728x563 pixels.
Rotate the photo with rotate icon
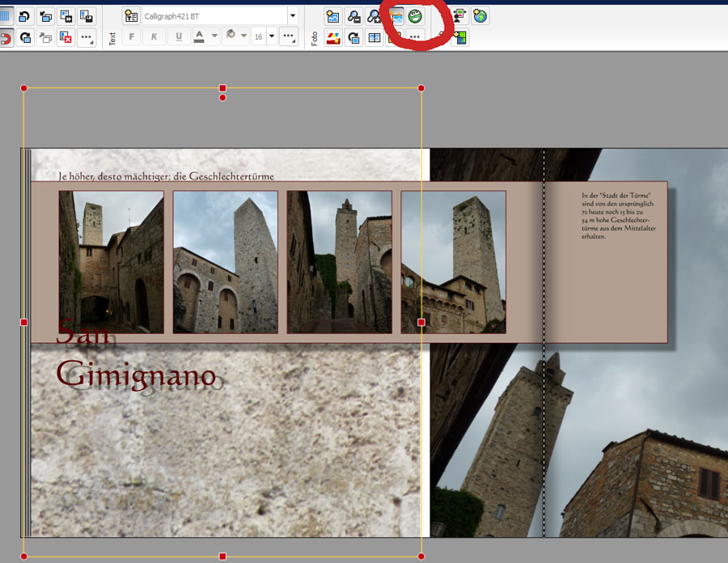[353, 37]
